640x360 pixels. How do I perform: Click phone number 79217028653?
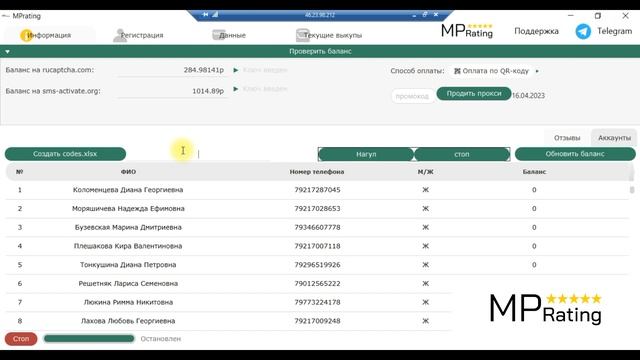pos(317,209)
